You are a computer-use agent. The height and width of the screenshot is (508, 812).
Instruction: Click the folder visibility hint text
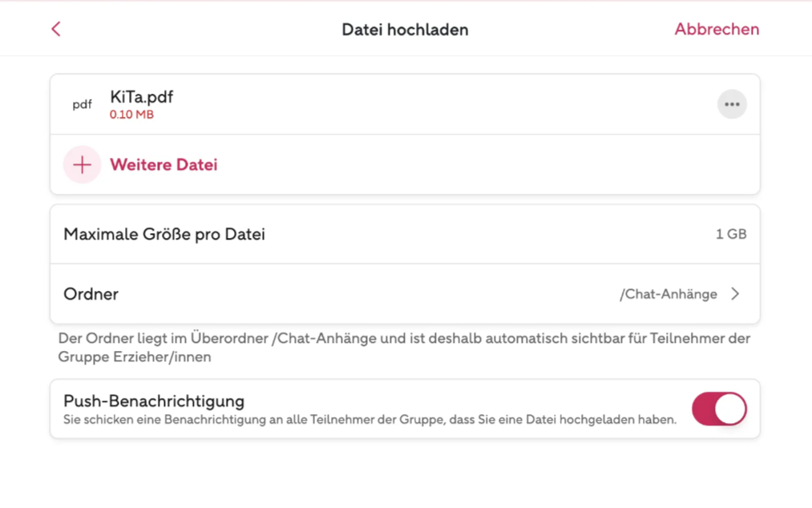404,348
